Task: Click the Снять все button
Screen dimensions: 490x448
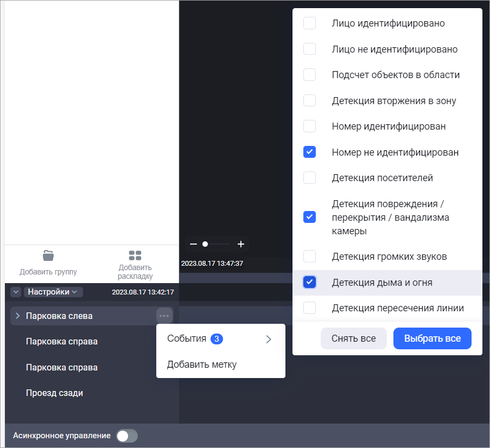Action: point(353,338)
